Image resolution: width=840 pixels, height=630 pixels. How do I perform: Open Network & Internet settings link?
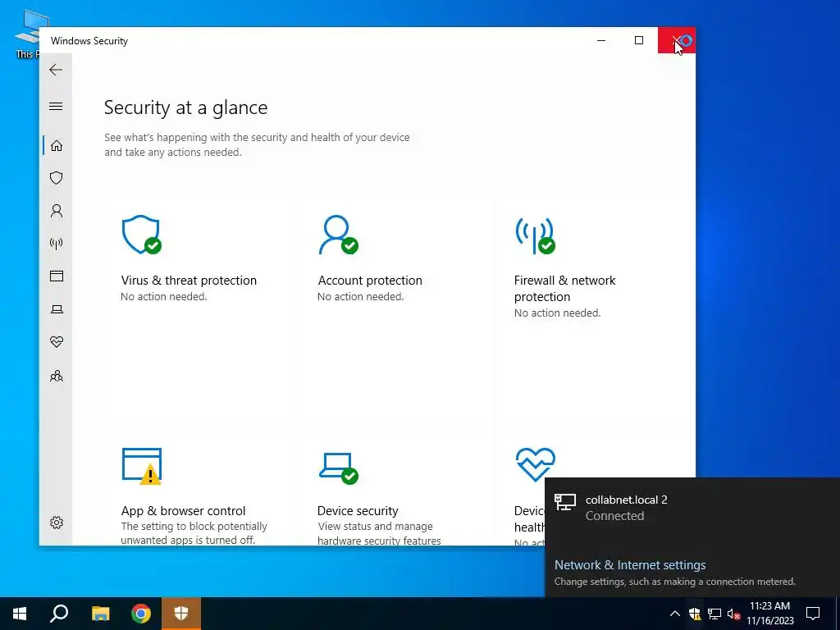point(630,564)
